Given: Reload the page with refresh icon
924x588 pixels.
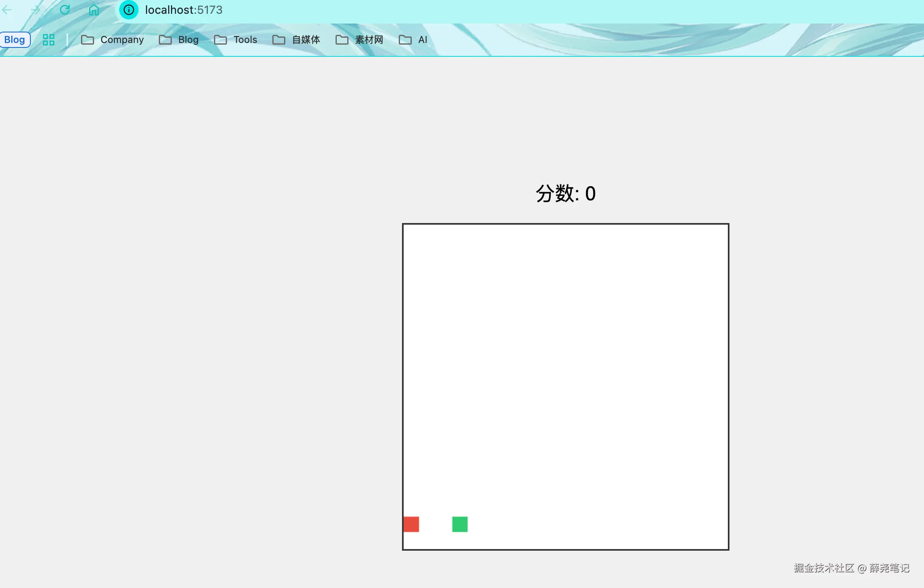Looking at the screenshot, I should [x=65, y=10].
